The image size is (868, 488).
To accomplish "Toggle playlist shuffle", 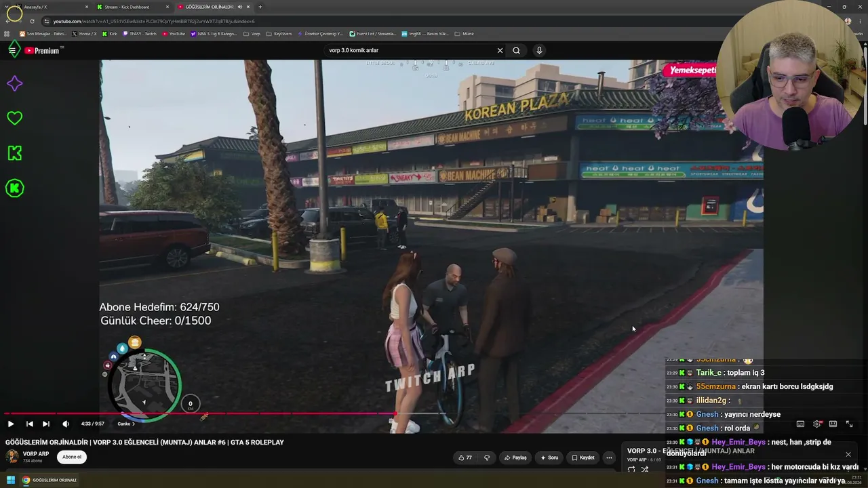I will click(x=645, y=469).
